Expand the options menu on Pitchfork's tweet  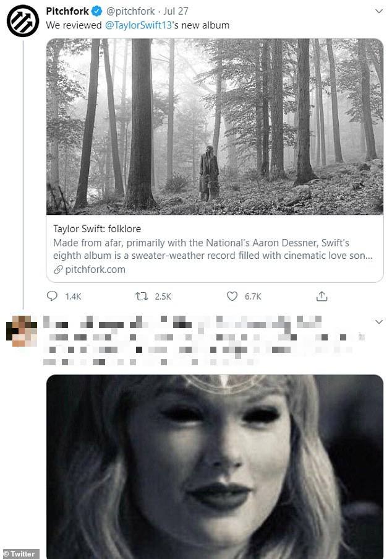coord(379,11)
